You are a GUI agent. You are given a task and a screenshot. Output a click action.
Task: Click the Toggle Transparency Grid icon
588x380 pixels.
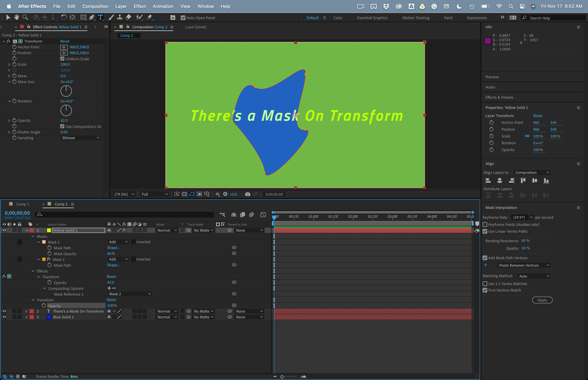pos(184,194)
